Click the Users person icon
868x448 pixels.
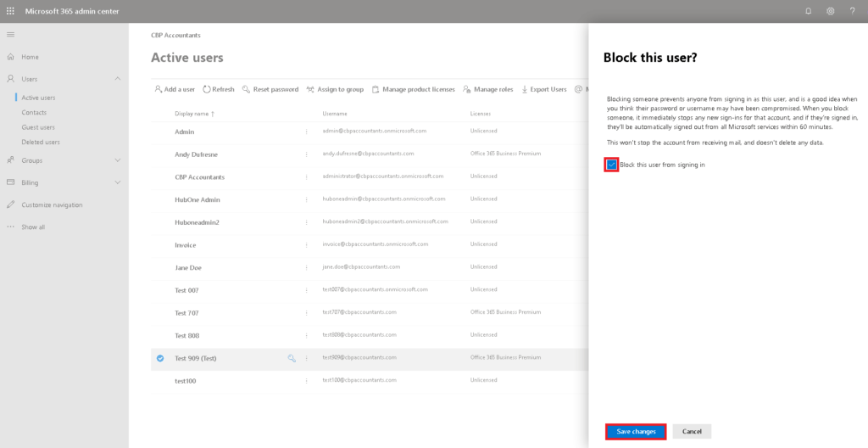pyautogui.click(x=10, y=79)
